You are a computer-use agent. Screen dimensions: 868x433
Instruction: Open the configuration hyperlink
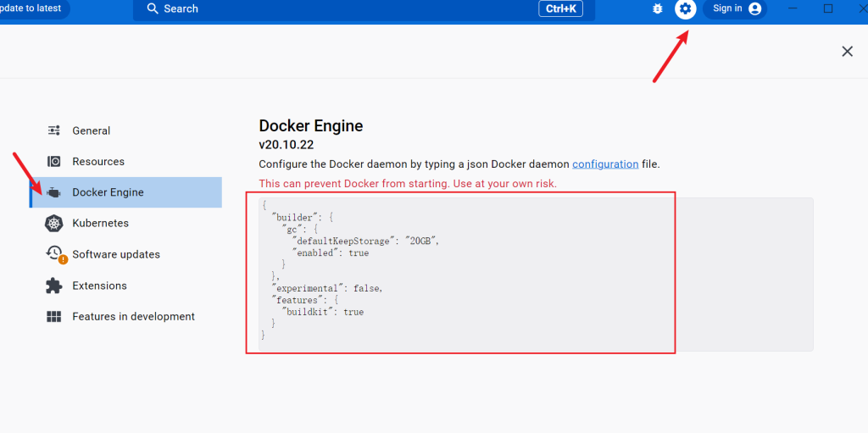(605, 164)
